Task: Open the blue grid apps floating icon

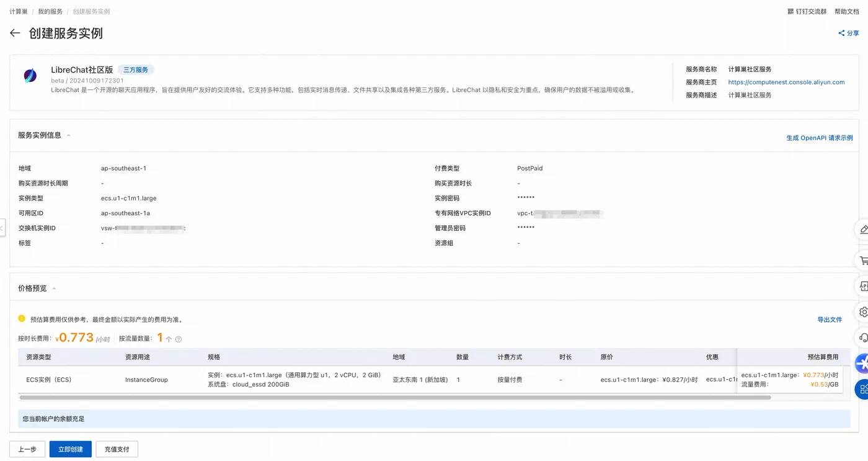Action: 862,389
